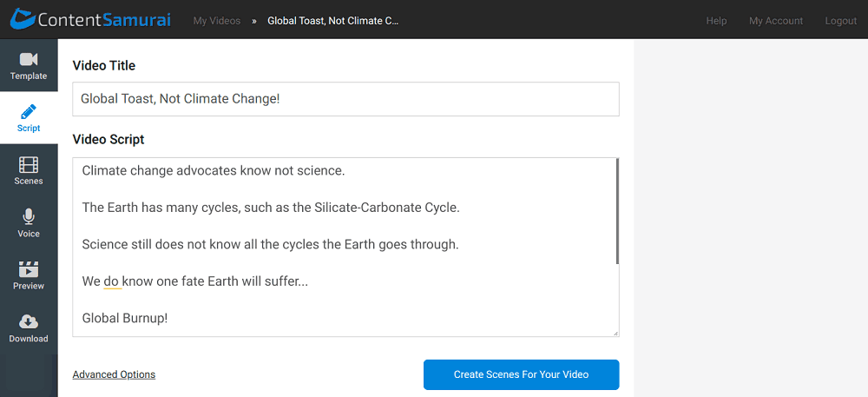
Task: Click into the Video Title field
Action: click(x=345, y=99)
